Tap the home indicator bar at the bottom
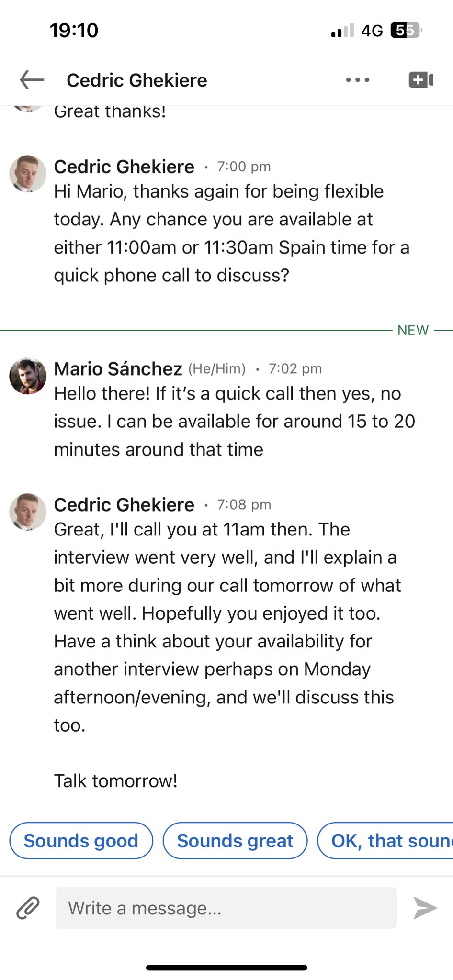 [x=226, y=968]
